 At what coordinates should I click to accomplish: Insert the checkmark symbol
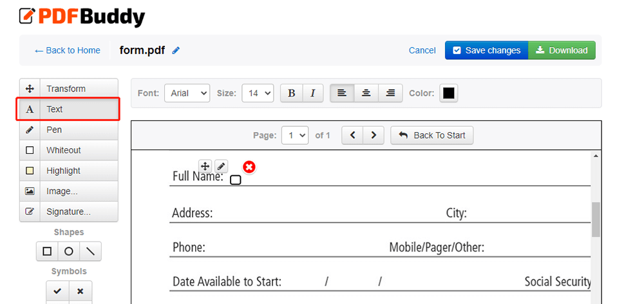point(57,291)
